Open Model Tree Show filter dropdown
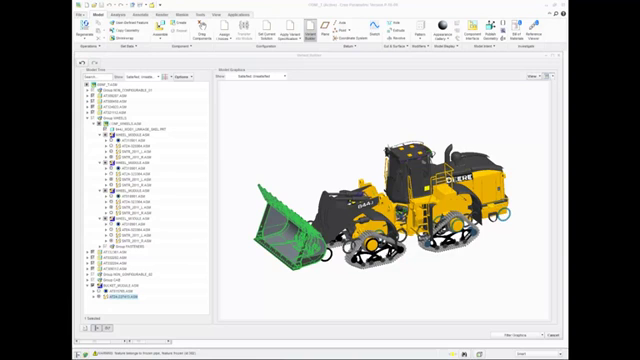 click(x=142, y=77)
